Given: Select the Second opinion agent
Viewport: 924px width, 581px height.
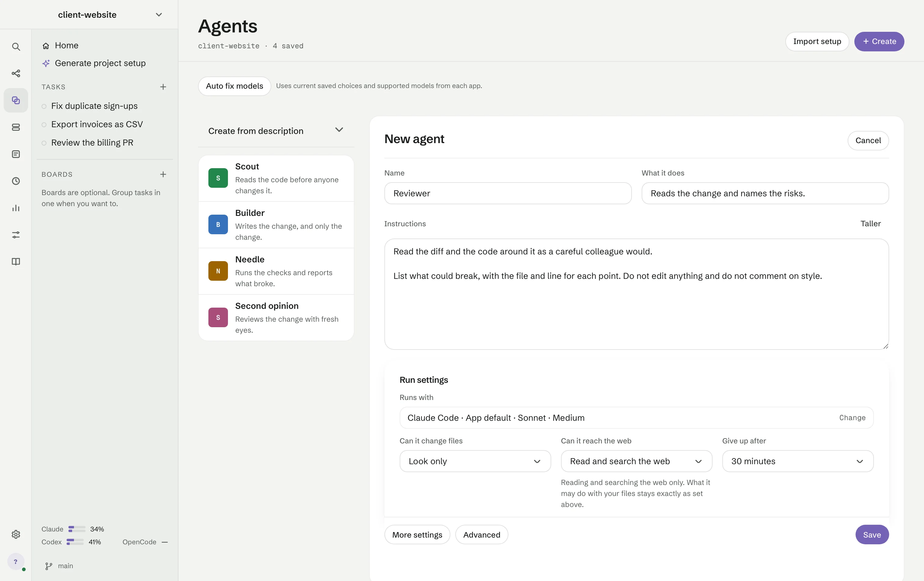Looking at the screenshot, I should click(276, 318).
